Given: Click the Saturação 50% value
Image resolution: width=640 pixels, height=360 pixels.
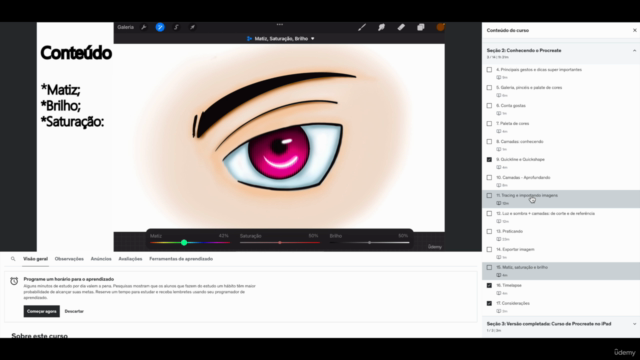Looking at the screenshot, I should [313, 236].
